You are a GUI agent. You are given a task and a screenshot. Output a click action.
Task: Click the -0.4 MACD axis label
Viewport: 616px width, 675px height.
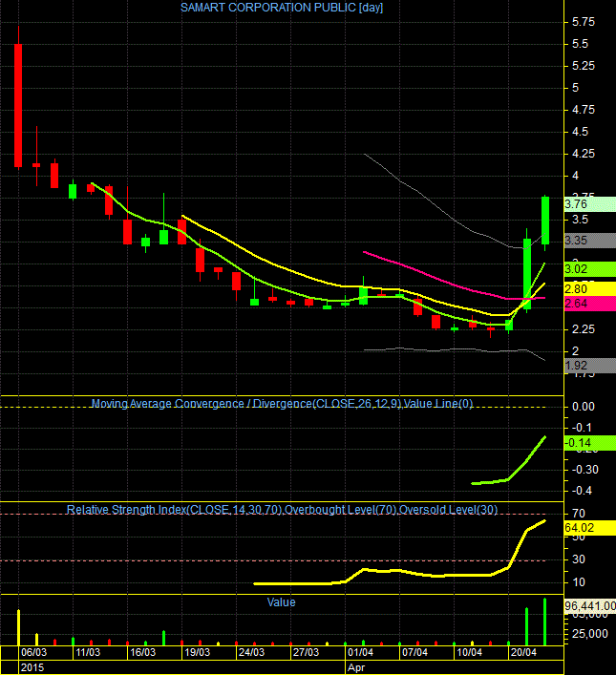coord(581,491)
